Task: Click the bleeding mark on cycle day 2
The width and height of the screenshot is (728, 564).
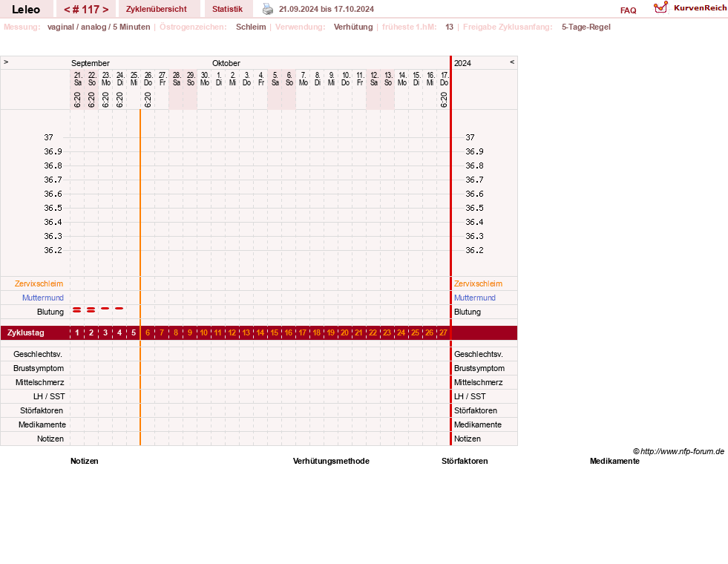Action: (x=91, y=309)
